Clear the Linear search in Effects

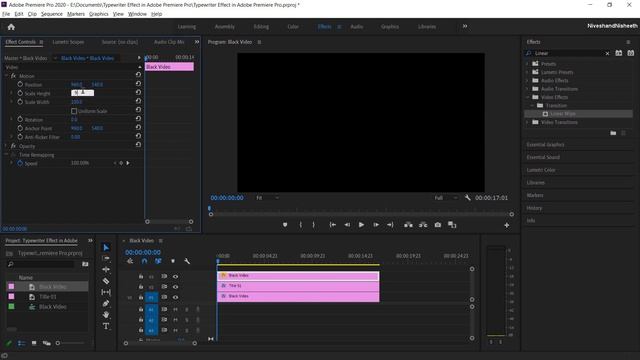click(607, 53)
